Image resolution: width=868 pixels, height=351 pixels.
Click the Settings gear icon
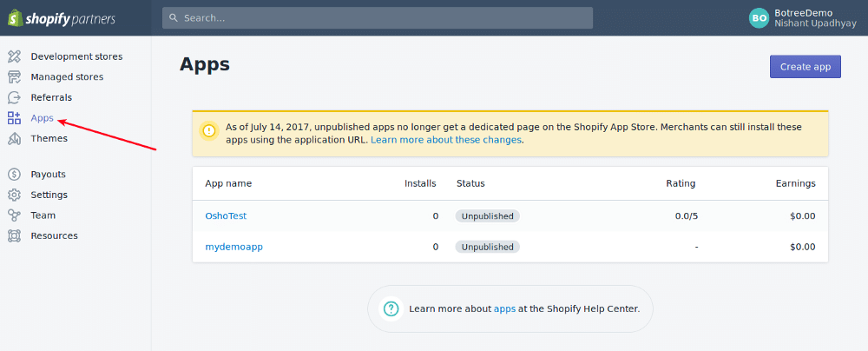click(15, 195)
